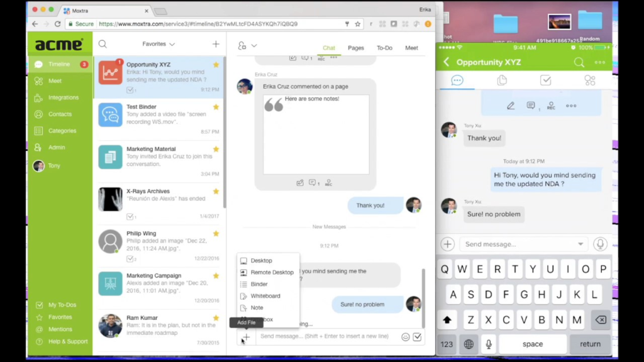Expand the Favorites filter dropdown
Screen dimensions: 644x362
click(x=158, y=44)
